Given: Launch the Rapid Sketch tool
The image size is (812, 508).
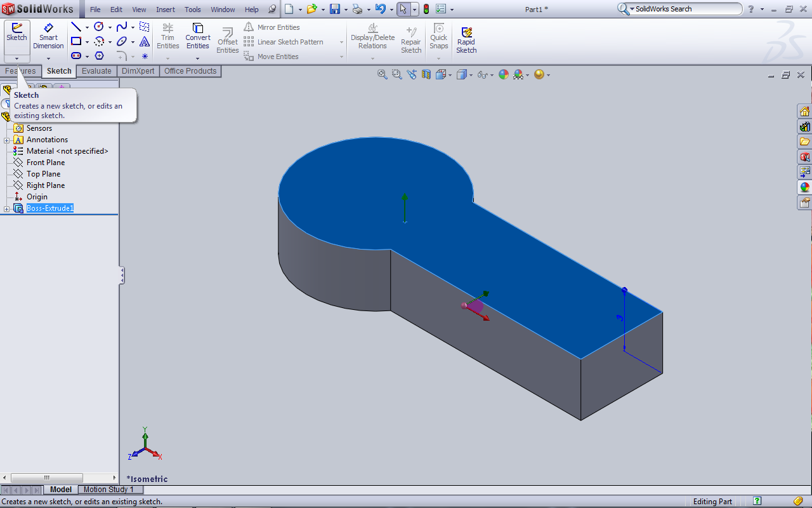Looking at the screenshot, I should tap(466, 40).
